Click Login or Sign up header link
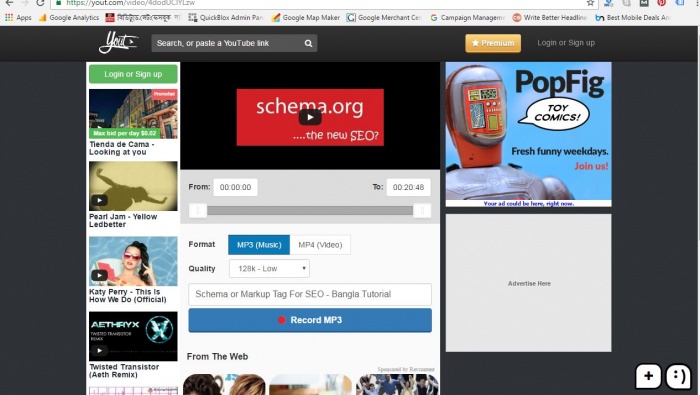 [x=566, y=43]
